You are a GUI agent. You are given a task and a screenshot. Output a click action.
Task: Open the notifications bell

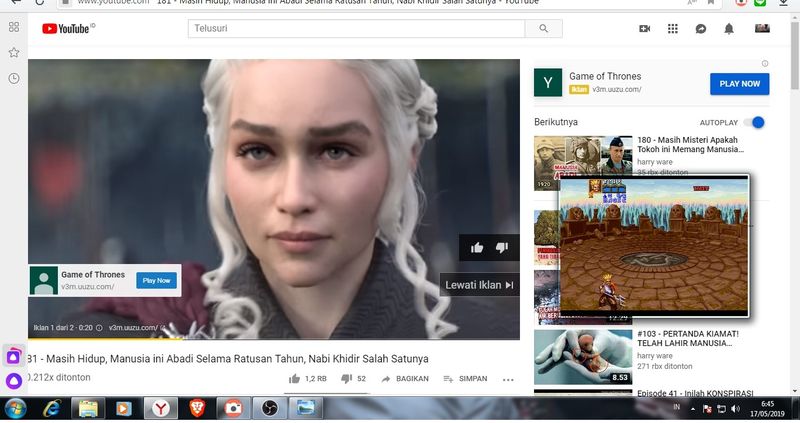click(729, 29)
